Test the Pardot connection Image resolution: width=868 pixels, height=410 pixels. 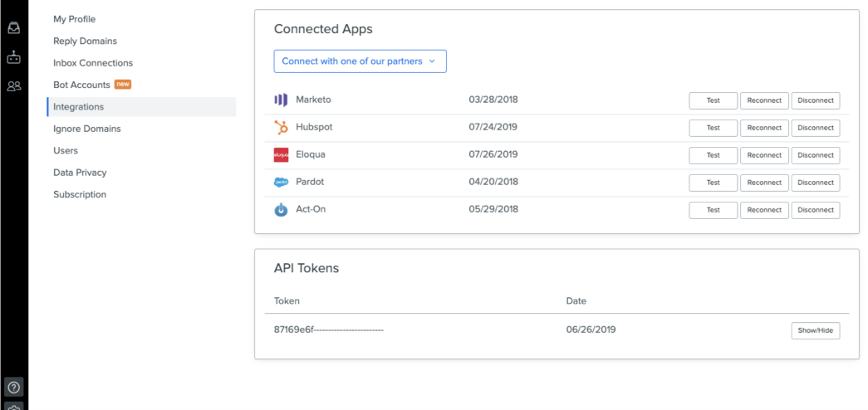(x=713, y=183)
